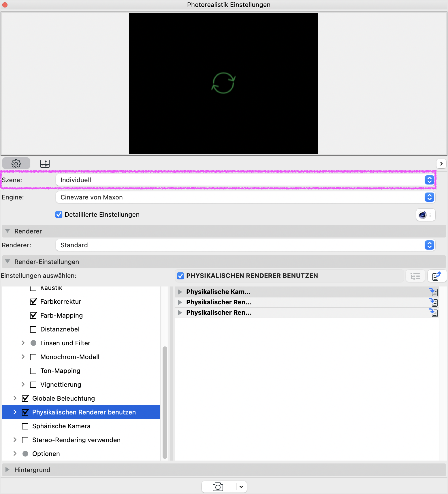Expand the Hintergrund section

(x=8, y=470)
